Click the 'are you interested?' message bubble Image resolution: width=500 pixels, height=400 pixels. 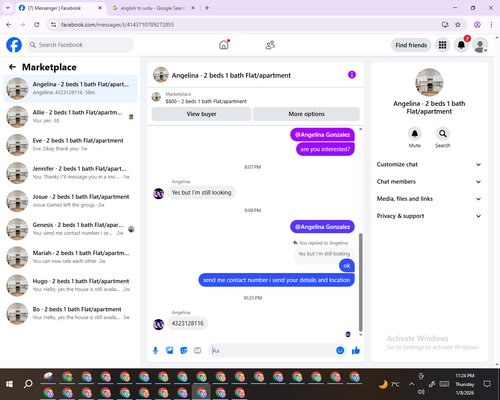click(325, 149)
